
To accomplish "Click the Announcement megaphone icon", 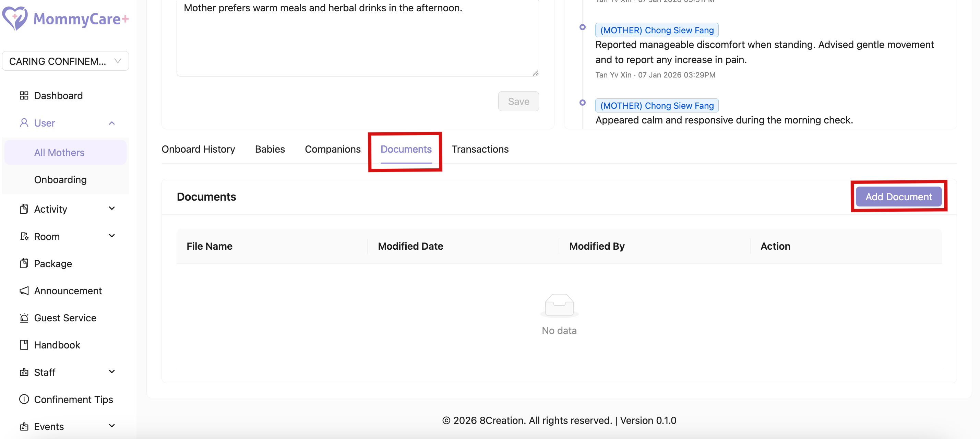I will click(24, 290).
